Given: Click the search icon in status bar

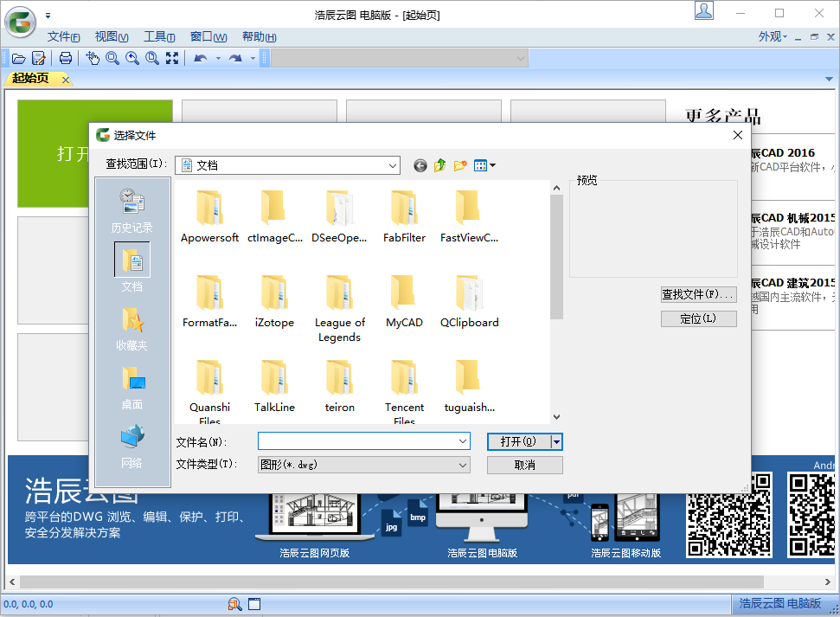Looking at the screenshot, I should click(234, 604).
